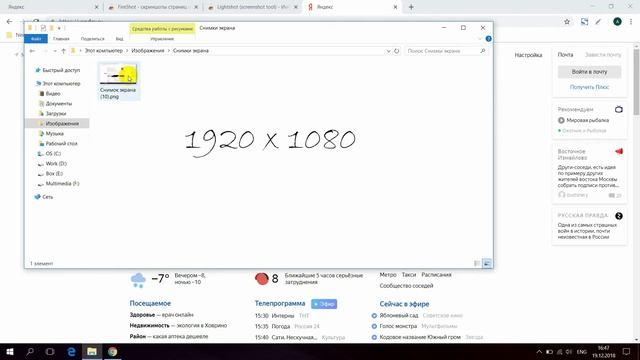Switch to the Lightshot Chrome tab
Viewport: 640px width, 360px height.
(x=253, y=7)
